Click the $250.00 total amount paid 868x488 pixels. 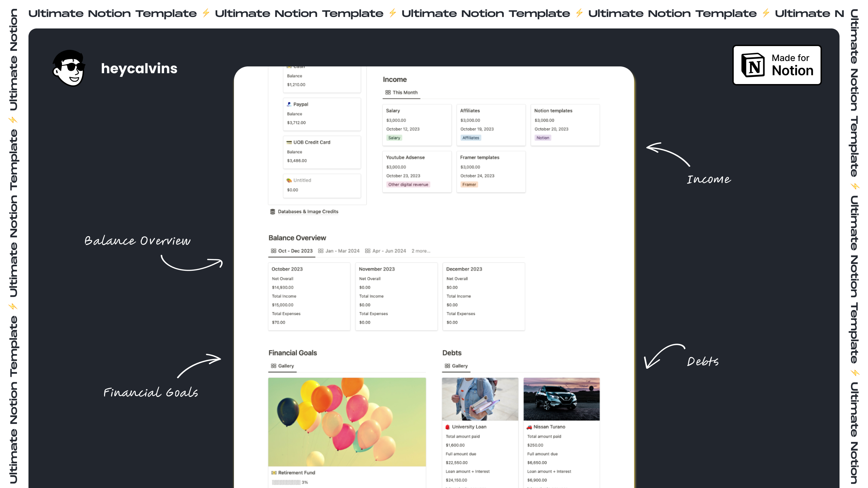click(x=535, y=445)
